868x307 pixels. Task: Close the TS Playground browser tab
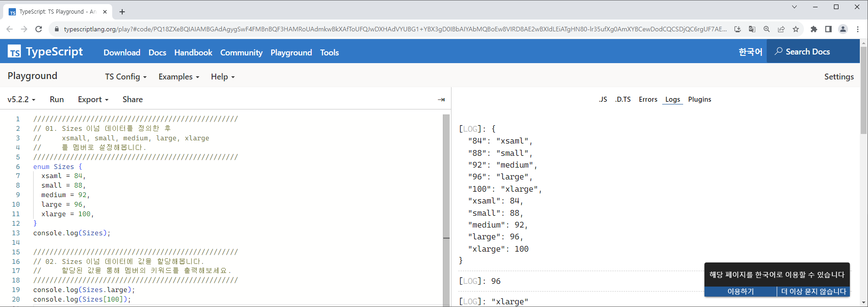click(x=105, y=12)
